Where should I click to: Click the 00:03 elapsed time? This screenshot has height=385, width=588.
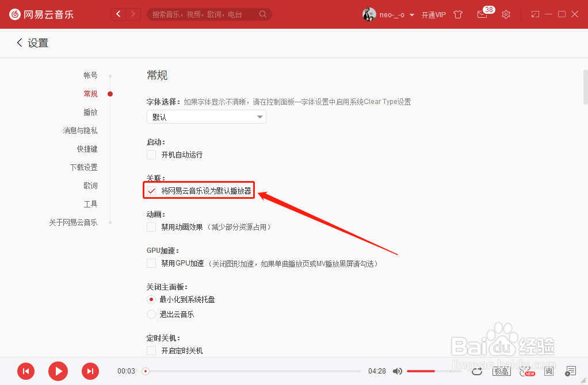click(127, 371)
